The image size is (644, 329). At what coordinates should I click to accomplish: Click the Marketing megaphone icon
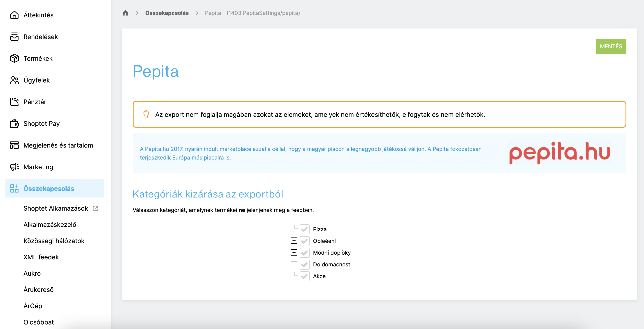[14, 167]
